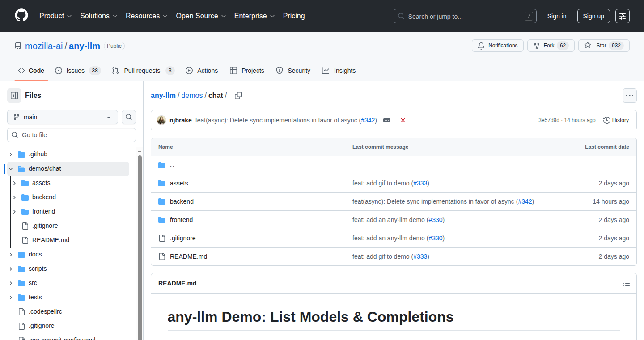Expand the Solutions menu
Viewport: 644px width, 340px height.
pos(99,16)
